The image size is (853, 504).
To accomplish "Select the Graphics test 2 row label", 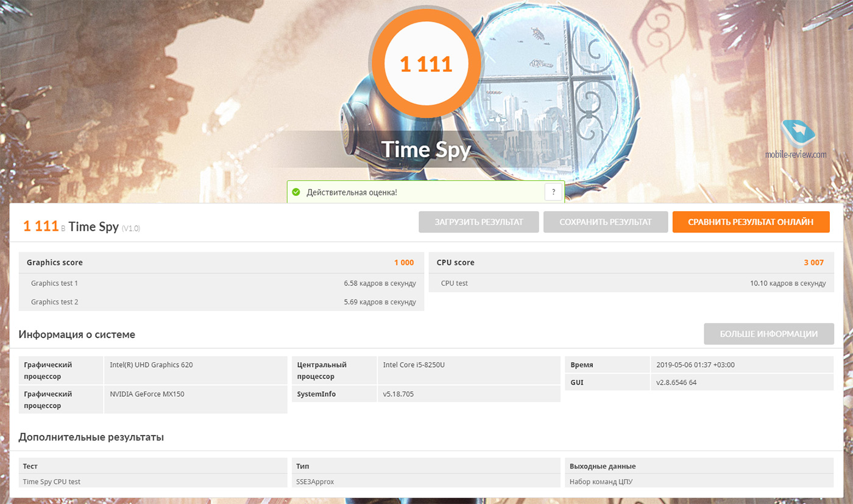I will pyautogui.click(x=55, y=302).
